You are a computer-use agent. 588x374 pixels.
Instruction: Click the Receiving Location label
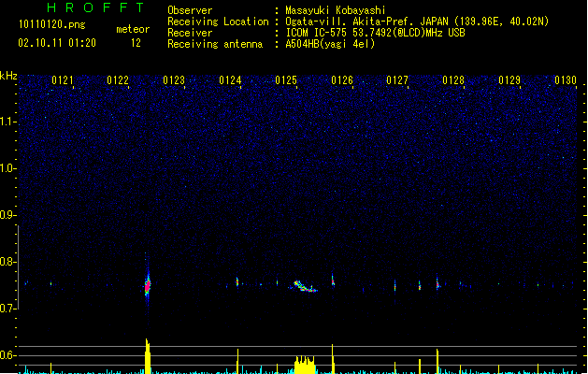tap(218, 22)
